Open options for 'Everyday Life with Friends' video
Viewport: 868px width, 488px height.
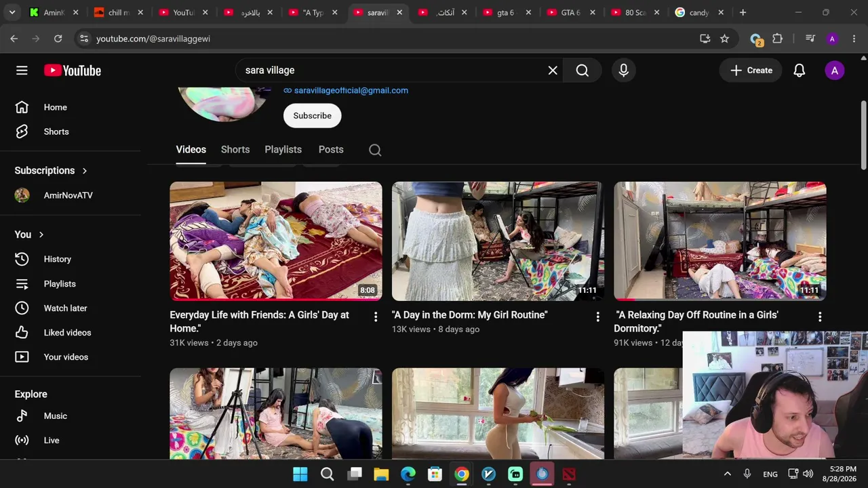click(376, 317)
